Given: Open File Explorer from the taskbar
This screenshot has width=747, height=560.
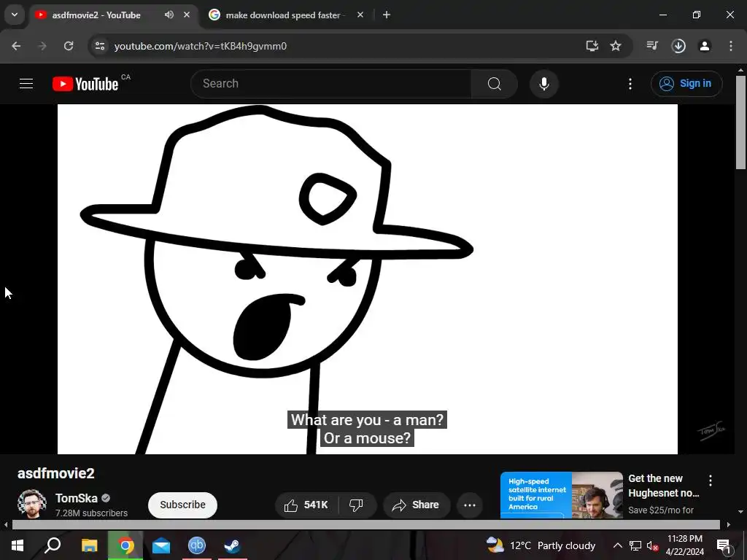Looking at the screenshot, I should click(x=89, y=545).
